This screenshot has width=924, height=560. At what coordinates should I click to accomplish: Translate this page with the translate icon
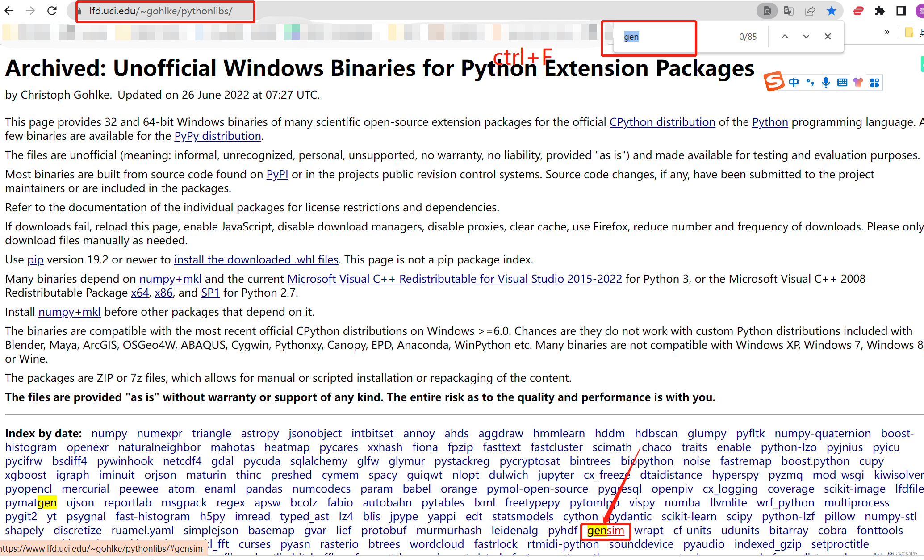point(789,11)
